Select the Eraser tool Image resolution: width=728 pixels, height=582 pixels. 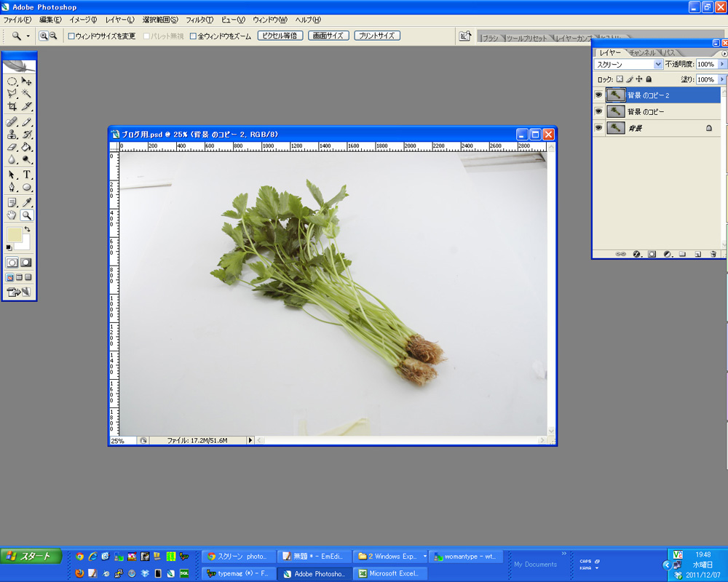(x=12, y=147)
